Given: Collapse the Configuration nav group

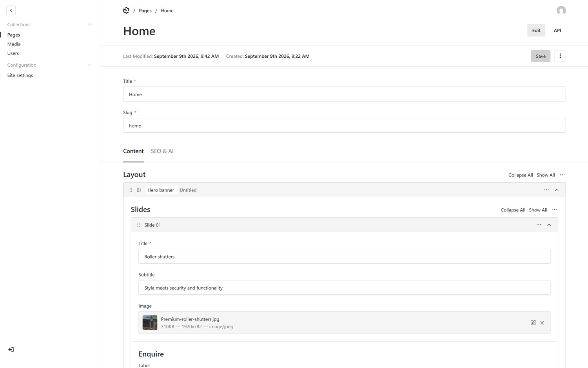Looking at the screenshot, I should (x=89, y=65).
